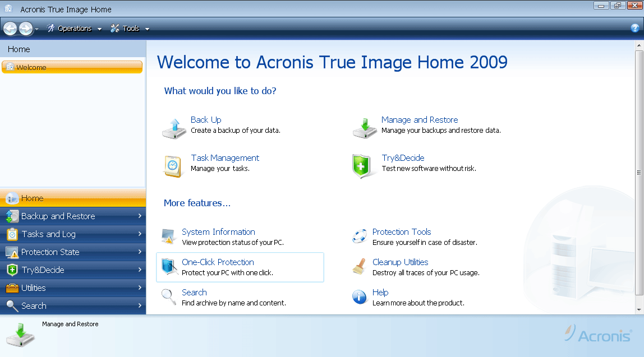
Task: Select Tasks and Log in sidebar
Action: point(73,234)
